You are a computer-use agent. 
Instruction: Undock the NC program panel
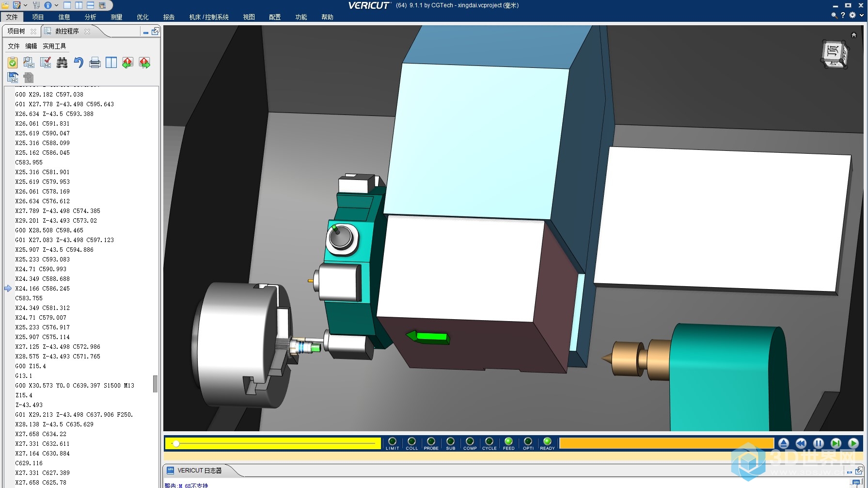click(x=155, y=31)
